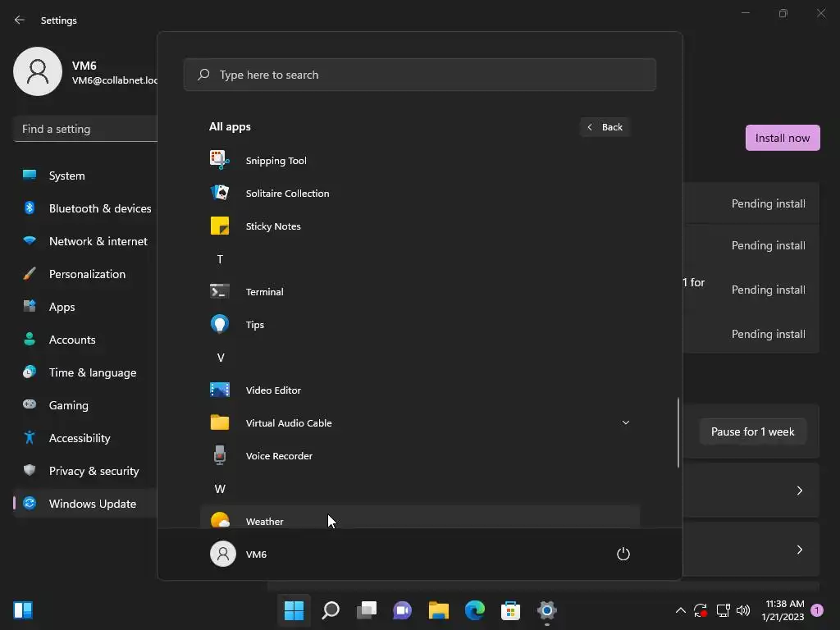This screenshot has height=630, width=840.
Task: Launch Microsoft Edge from the taskbar
Action: coord(475,610)
